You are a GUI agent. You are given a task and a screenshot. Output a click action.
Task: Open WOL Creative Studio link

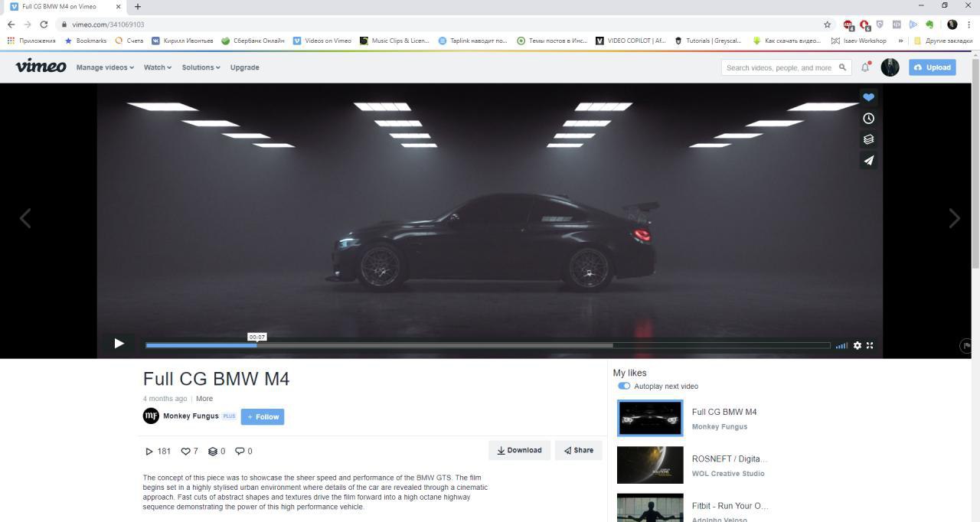point(728,474)
